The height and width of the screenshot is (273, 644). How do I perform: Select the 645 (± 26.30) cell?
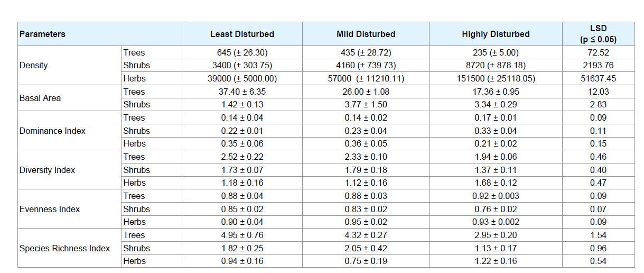click(242, 52)
